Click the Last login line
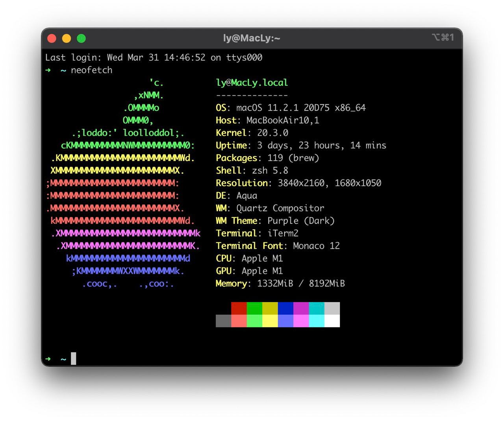Screen dimensions: 504x421 [x=154, y=57]
